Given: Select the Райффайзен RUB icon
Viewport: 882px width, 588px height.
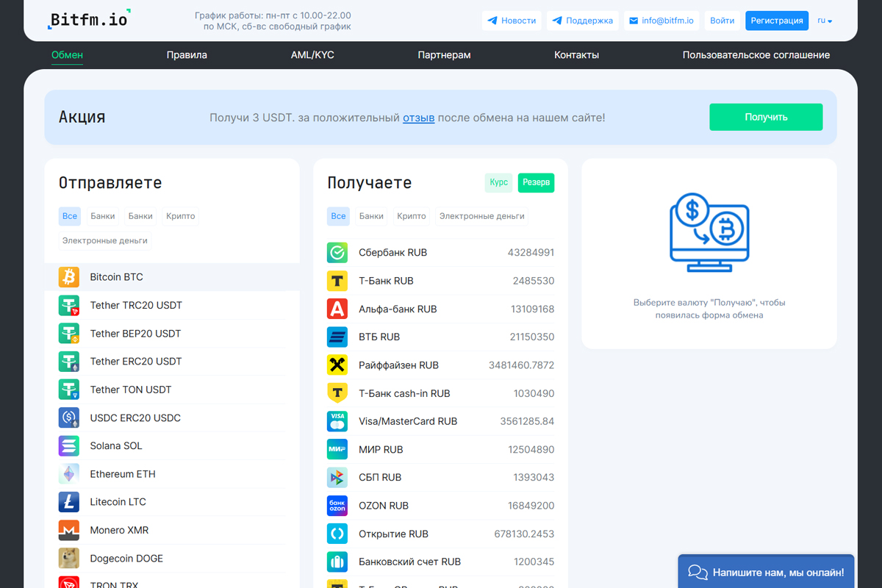Looking at the screenshot, I should (337, 365).
